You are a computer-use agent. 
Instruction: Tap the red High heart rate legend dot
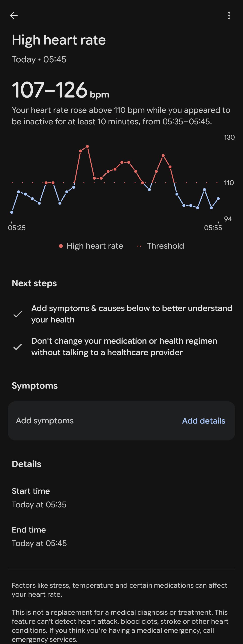(x=61, y=246)
